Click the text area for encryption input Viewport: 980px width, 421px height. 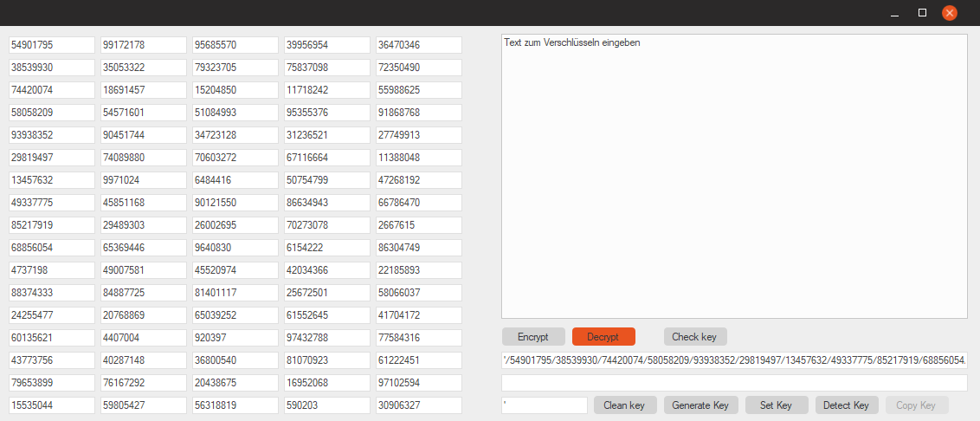(x=734, y=176)
